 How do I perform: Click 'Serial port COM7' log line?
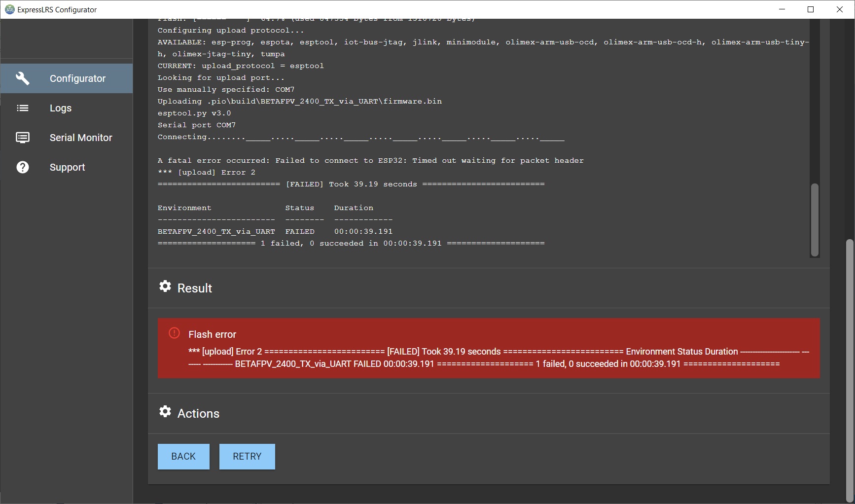tap(197, 125)
